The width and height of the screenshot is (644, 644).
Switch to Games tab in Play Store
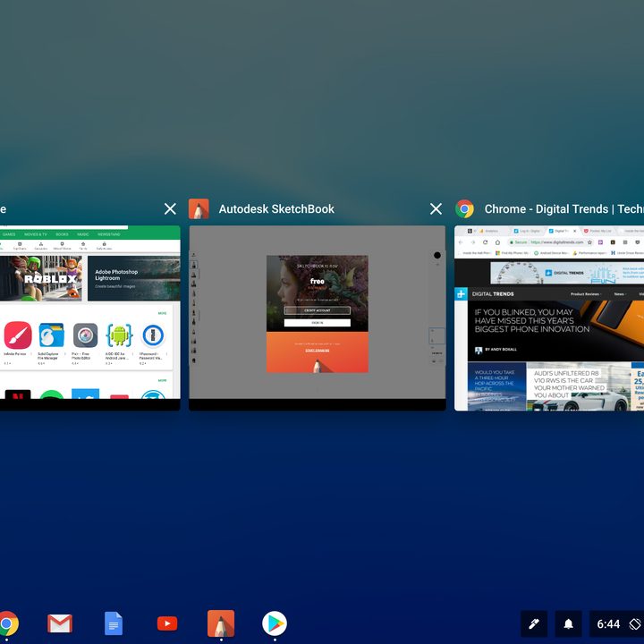(9, 234)
